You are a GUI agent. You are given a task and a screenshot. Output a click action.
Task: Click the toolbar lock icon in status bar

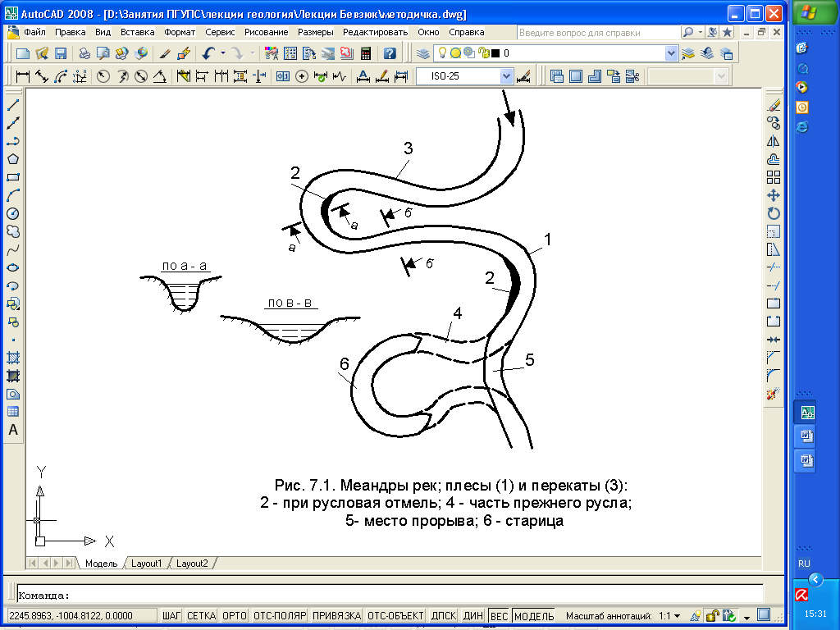pyautogui.click(x=712, y=615)
